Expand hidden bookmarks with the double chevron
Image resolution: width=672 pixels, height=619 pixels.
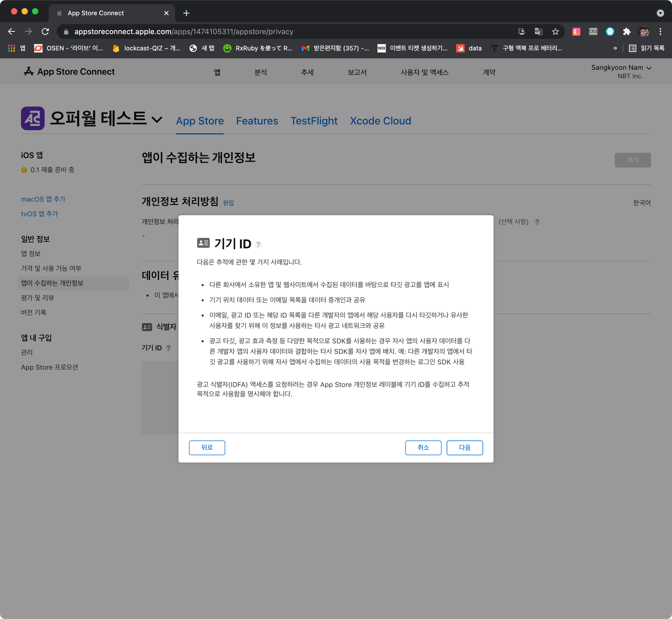615,48
